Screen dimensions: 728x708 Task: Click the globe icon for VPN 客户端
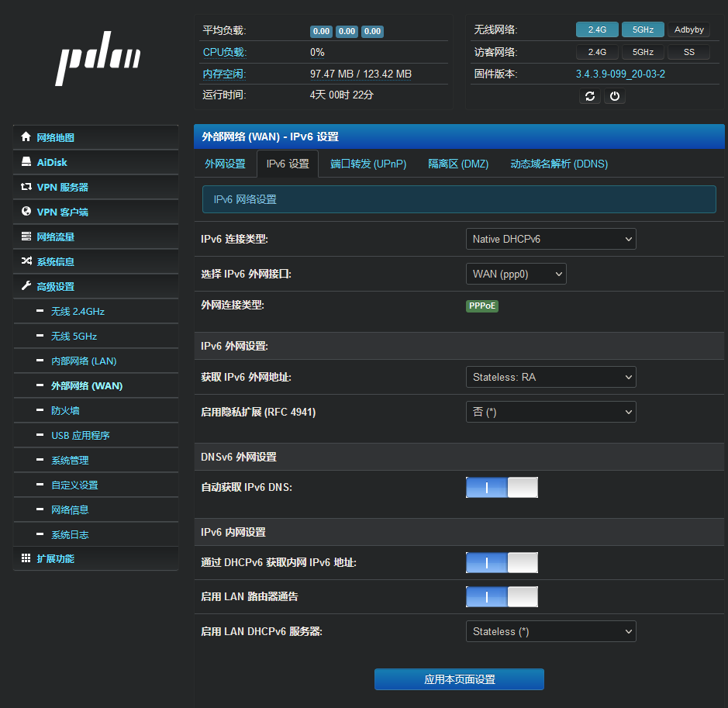pos(26,211)
